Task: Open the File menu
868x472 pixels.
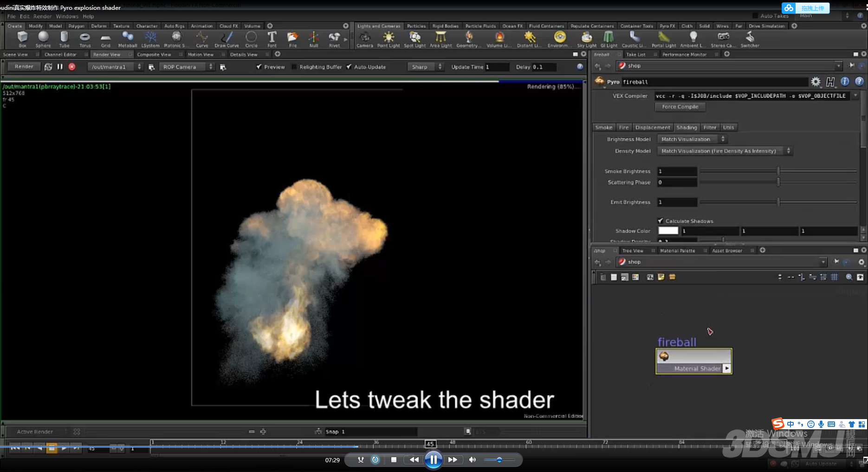Action: click(11, 16)
